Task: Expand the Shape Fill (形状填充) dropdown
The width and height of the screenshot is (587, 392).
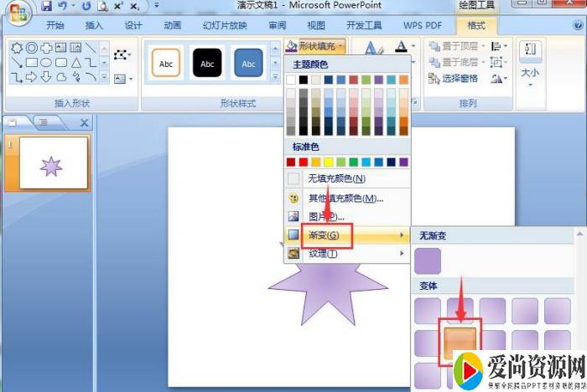Action: pos(315,45)
